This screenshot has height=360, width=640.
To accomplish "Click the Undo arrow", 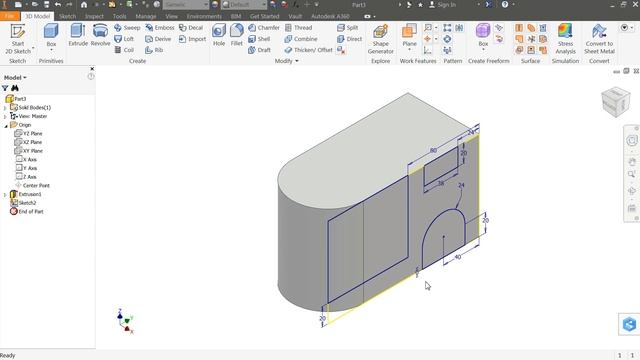I will click(58, 5).
